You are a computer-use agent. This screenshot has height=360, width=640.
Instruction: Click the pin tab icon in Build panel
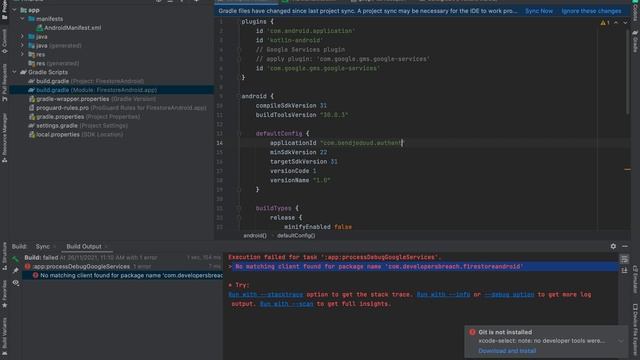click(x=16, y=270)
